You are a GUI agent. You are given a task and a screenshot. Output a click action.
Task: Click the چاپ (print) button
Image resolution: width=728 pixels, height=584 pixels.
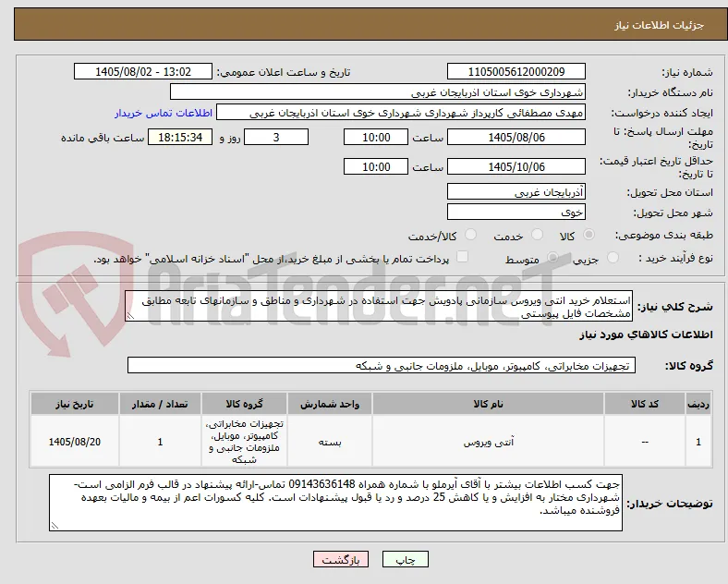pyautogui.click(x=406, y=559)
